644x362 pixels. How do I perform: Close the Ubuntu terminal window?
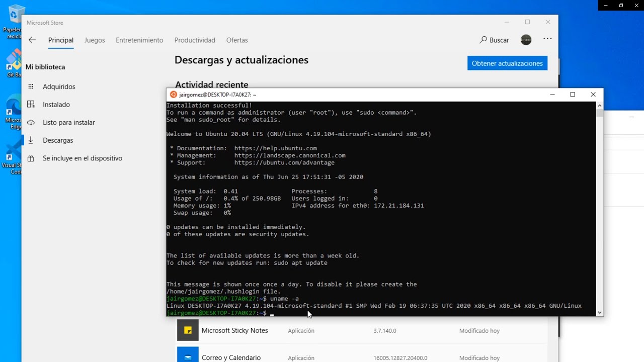click(x=593, y=95)
